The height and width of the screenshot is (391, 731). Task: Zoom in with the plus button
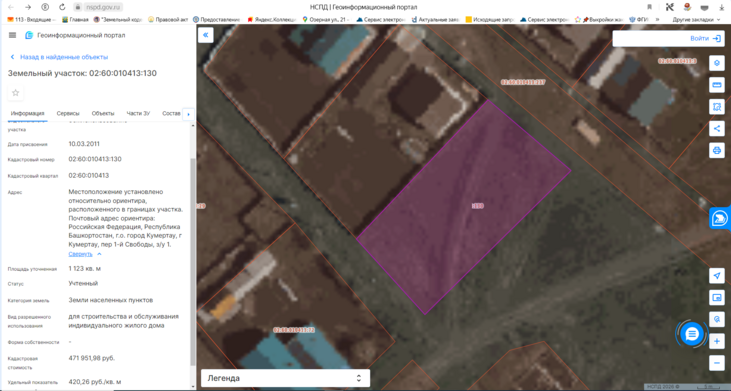717,341
